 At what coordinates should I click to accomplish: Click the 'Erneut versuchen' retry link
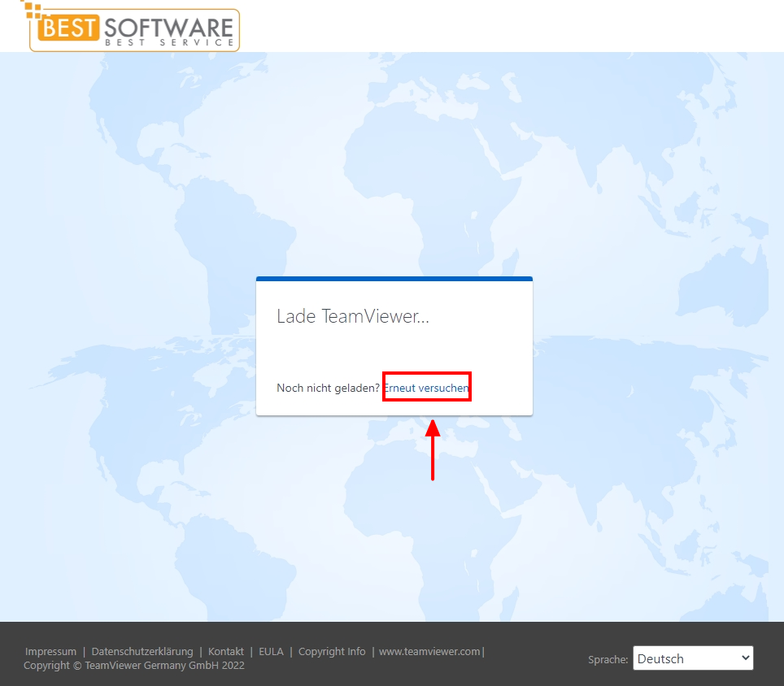[x=426, y=388]
